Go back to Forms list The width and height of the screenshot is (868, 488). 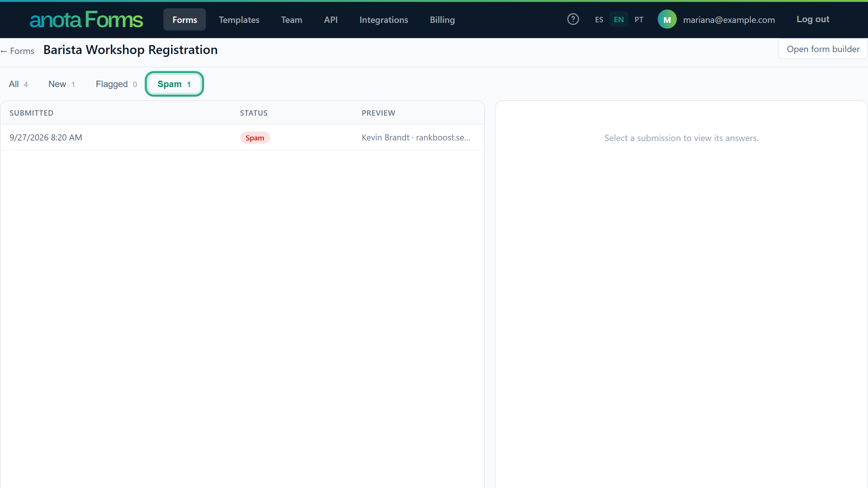pyautogui.click(x=17, y=51)
